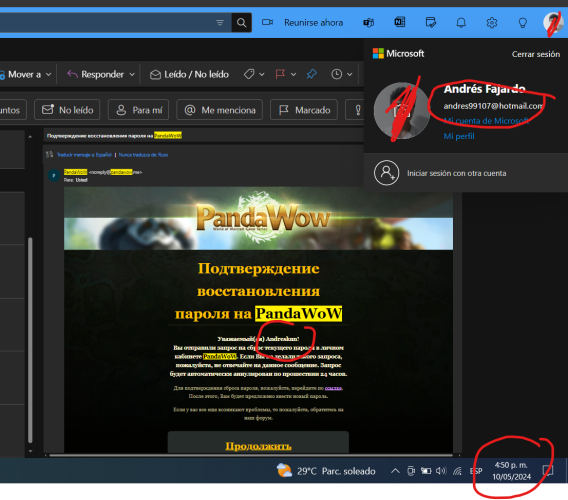Screen dimensions: 568x500
Task: Click the Meet Now tray icon
Action: click(x=411, y=471)
